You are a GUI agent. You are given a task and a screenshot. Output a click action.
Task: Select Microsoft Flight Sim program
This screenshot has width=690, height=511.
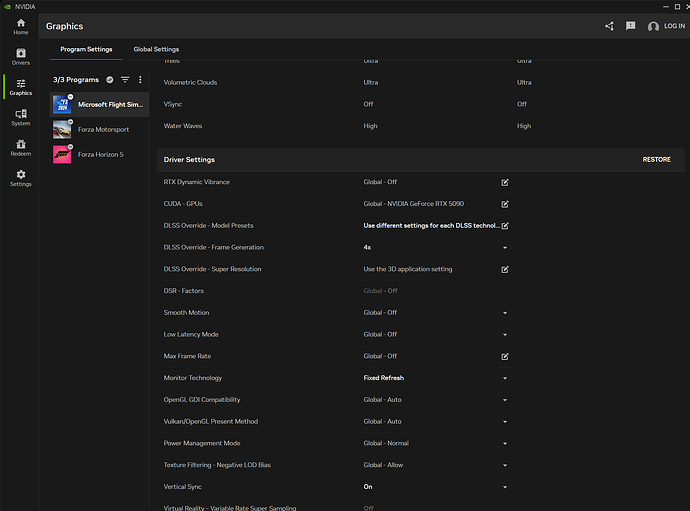pyautogui.click(x=99, y=104)
